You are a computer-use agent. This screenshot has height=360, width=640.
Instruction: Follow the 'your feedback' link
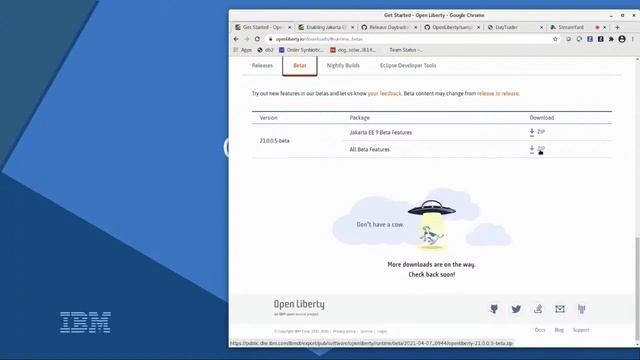[384, 93]
